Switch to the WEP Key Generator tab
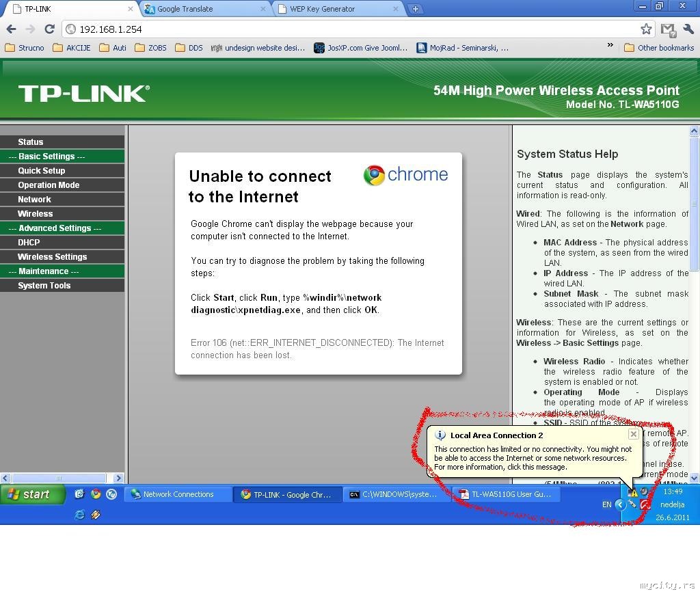Screen dimensions: 700x594 [338, 9]
